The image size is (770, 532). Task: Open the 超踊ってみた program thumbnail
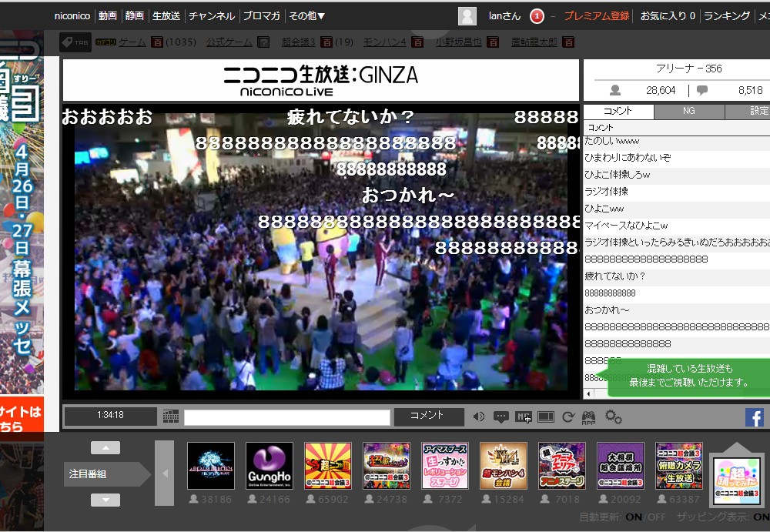point(736,481)
